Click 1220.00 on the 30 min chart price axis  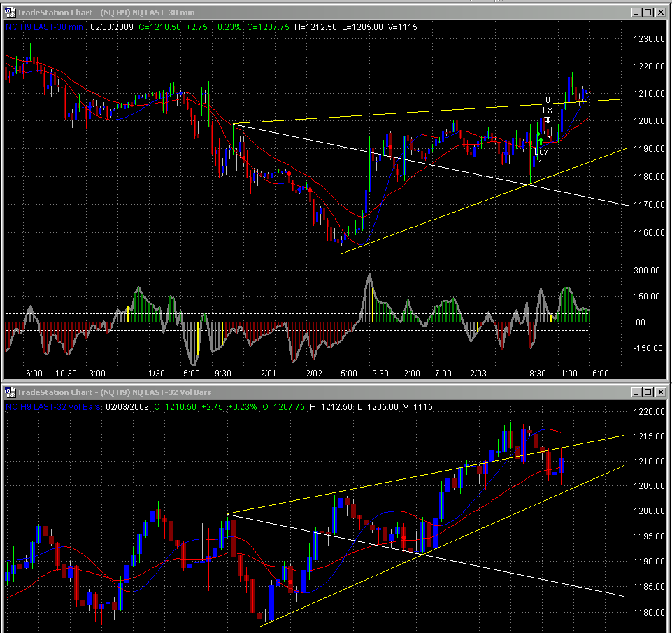(x=649, y=66)
